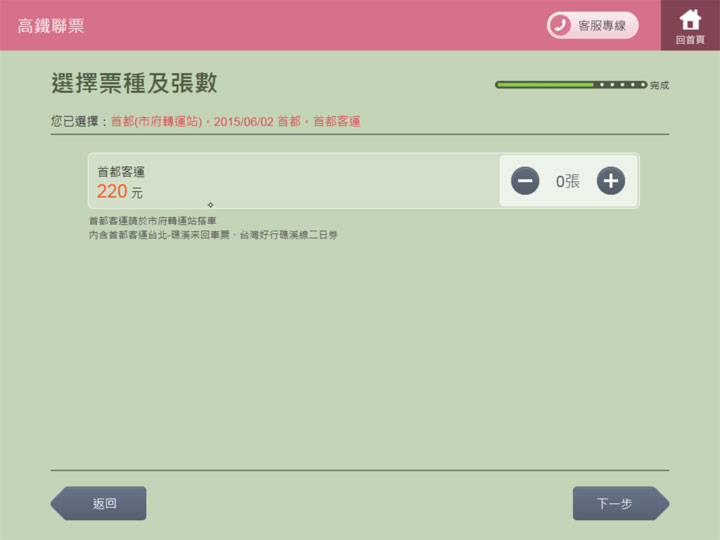
Task: Click the 0張 ticket quantity display
Action: click(x=567, y=181)
